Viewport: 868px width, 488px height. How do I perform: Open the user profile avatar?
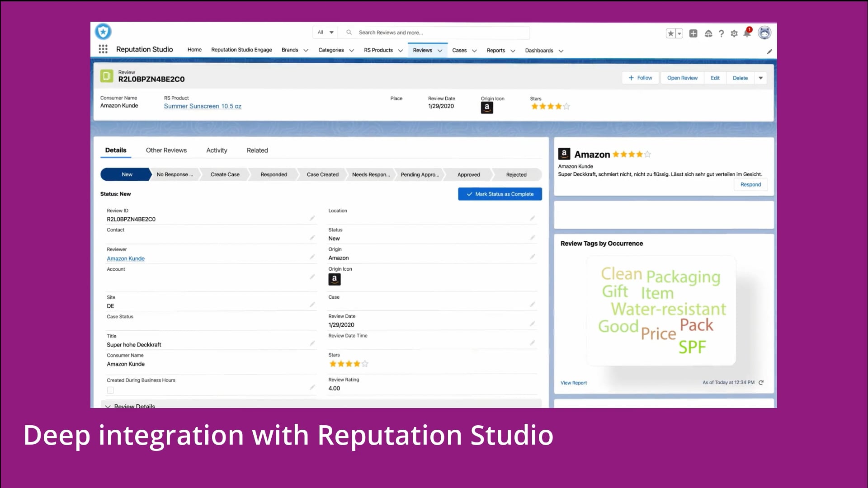(764, 33)
